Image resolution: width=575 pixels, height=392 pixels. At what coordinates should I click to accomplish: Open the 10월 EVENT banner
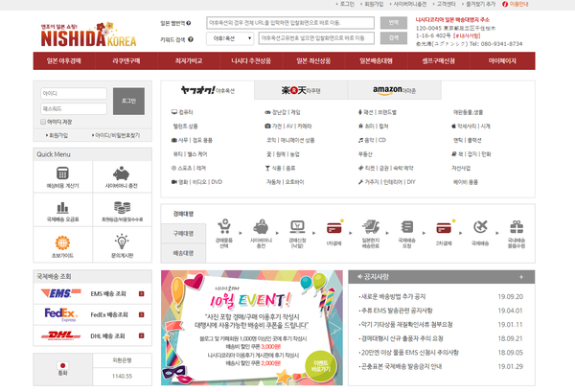tap(251, 328)
